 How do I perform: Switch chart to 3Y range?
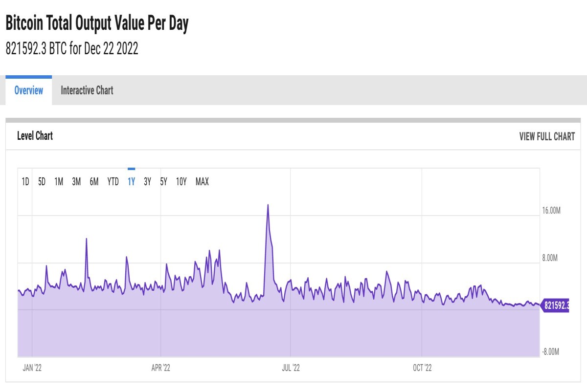coord(147,182)
